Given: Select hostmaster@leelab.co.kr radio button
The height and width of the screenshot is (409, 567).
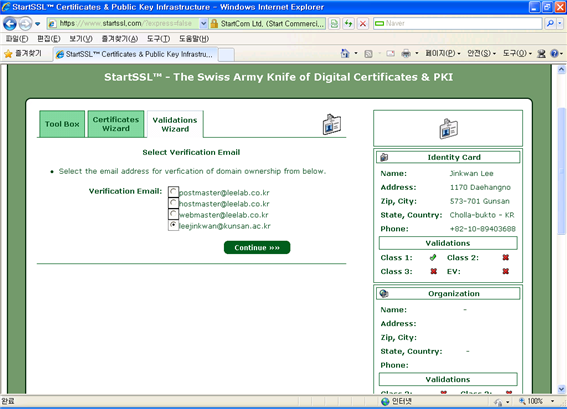Looking at the screenshot, I should coord(174,203).
